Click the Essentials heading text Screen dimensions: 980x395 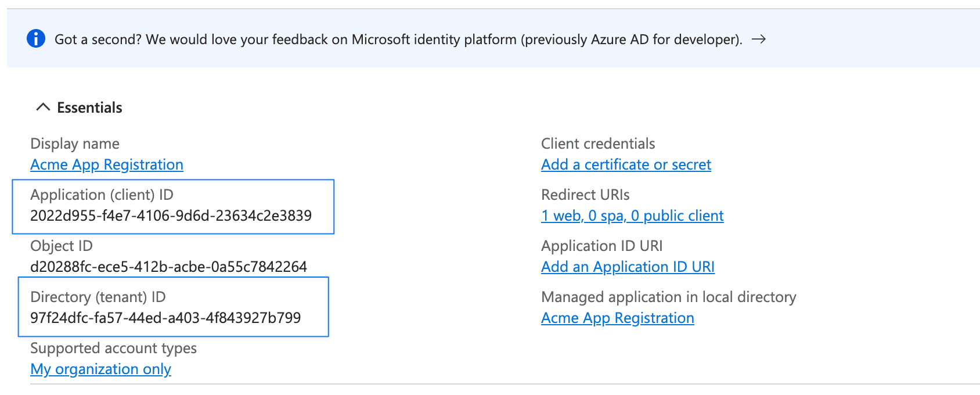[x=90, y=107]
